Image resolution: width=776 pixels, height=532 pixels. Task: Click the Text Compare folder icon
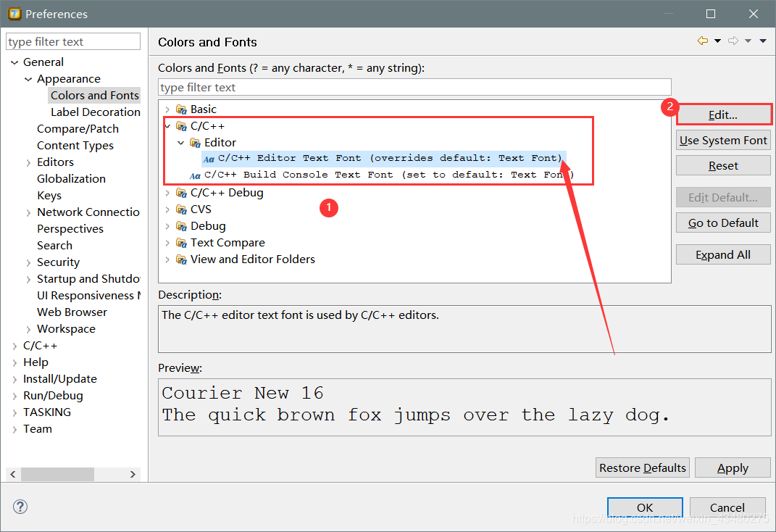click(181, 243)
